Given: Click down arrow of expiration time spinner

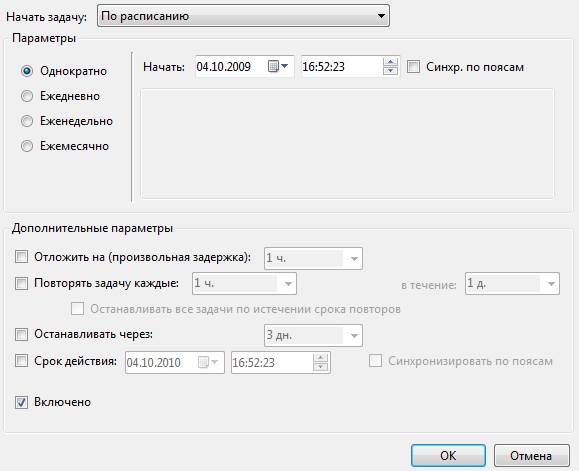Looking at the screenshot, I should [x=321, y=367].
